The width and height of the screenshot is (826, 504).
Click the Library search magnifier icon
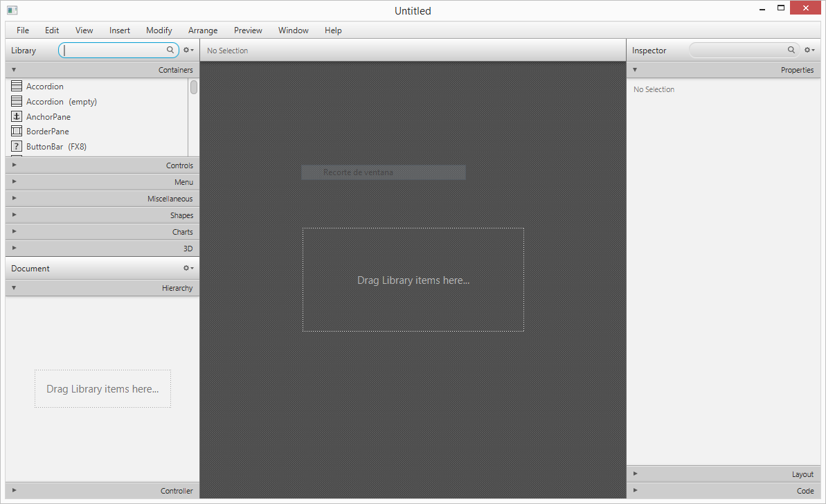coord(170,51)
